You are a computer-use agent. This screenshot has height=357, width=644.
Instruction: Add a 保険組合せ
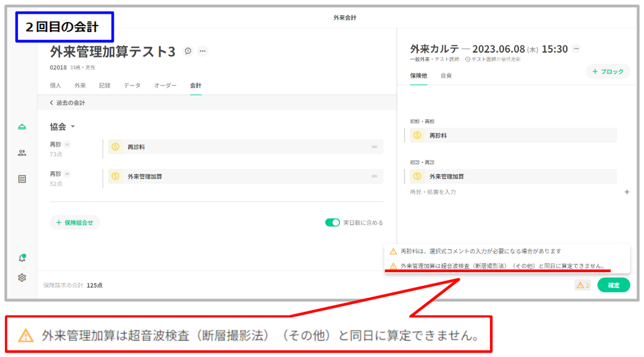[75, 223]
